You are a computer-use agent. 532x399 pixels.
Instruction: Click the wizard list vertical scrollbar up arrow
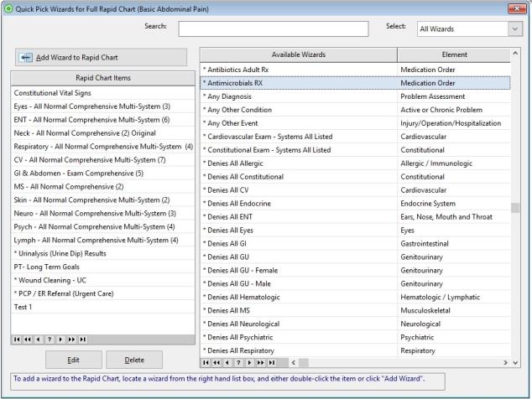pos(515,53)
